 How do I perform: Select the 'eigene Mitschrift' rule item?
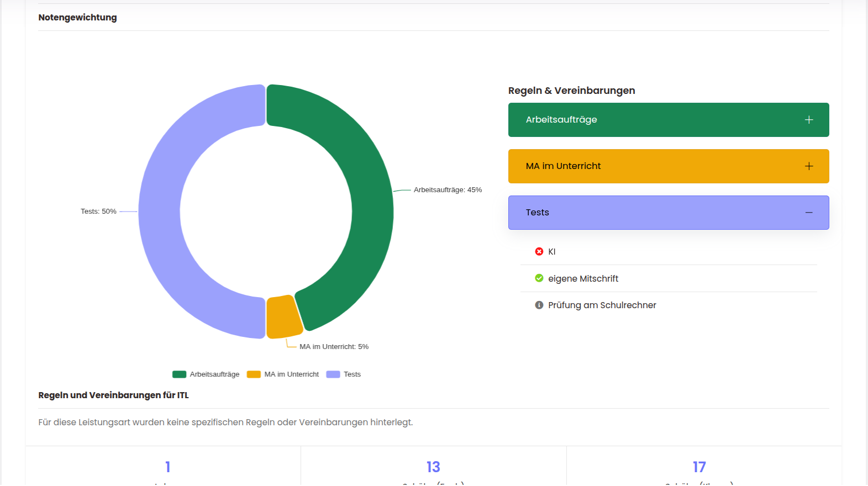(583, 278)
